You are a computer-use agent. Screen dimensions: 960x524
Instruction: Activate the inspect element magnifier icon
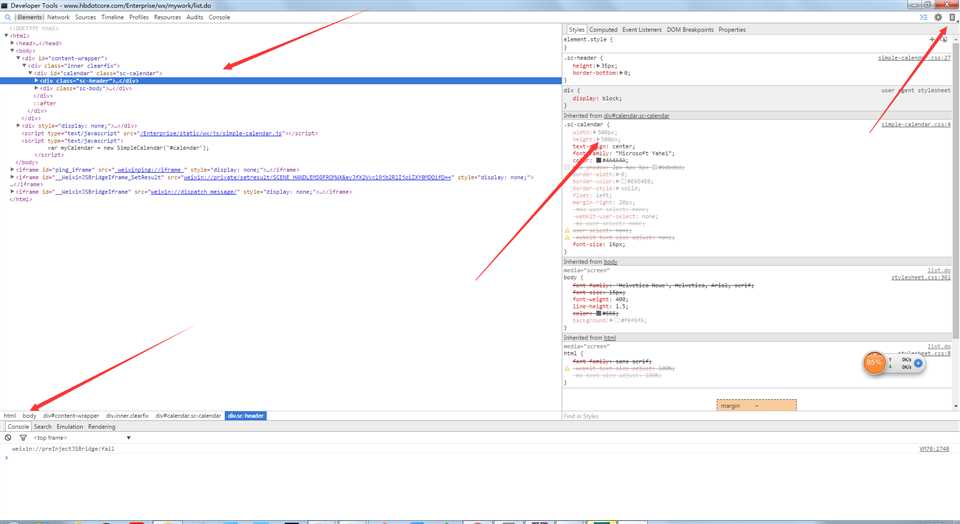(7, 17)
